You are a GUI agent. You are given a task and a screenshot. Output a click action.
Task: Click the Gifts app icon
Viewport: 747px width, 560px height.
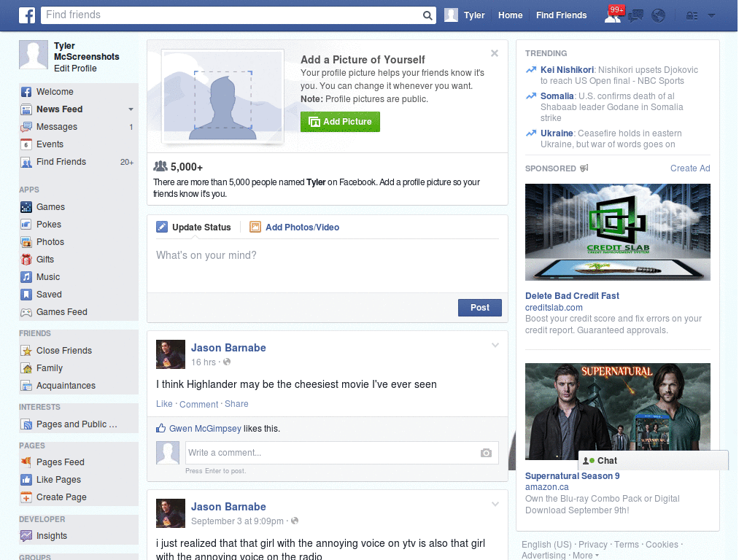(26, 260)
